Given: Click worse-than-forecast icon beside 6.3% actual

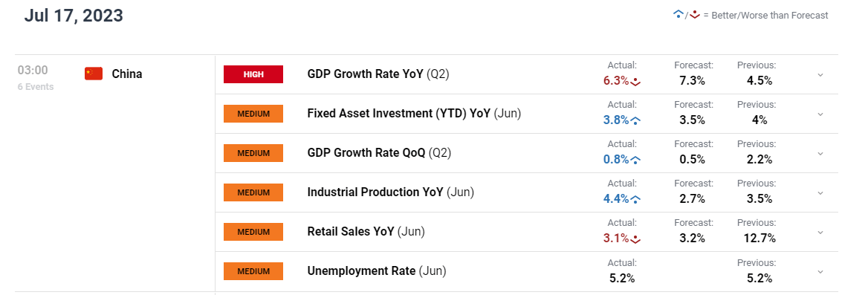Looking at the screenshot, I should [636, 82].
